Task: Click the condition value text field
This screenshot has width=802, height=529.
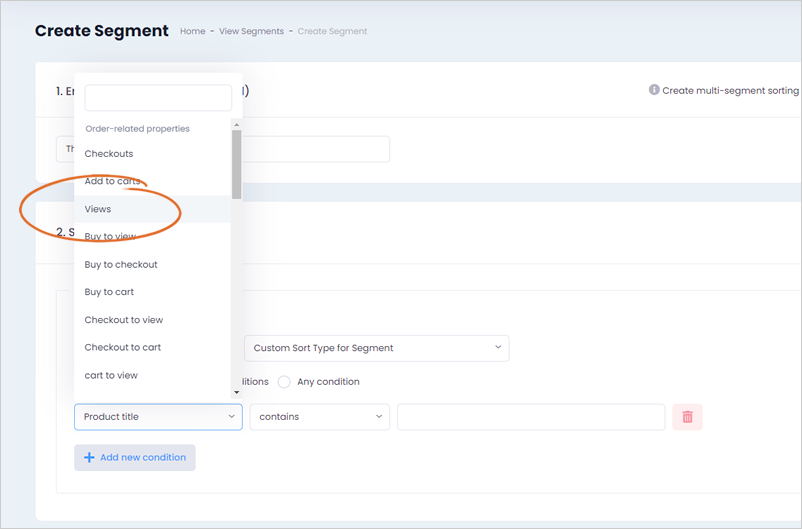Action: (x=531, y=417)
